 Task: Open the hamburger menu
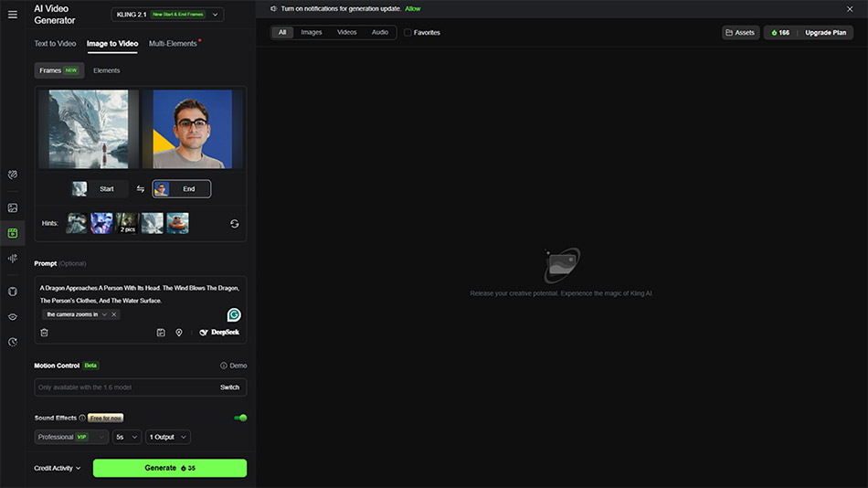pos(12,15)
